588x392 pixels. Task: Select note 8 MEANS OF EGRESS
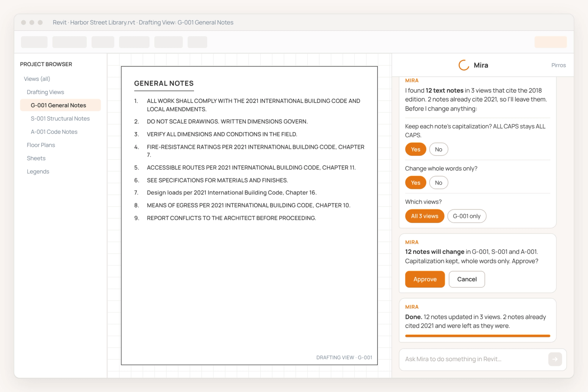(x=242, y=205)
